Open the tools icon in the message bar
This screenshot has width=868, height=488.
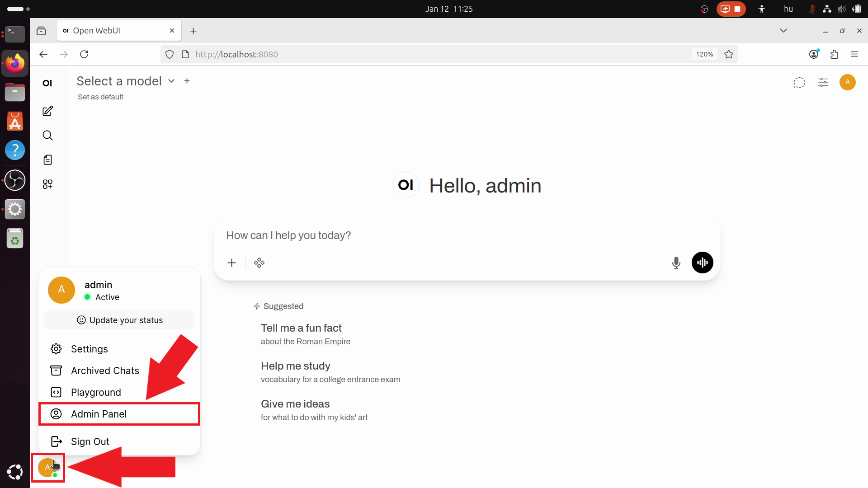click(x=259, y=263)
